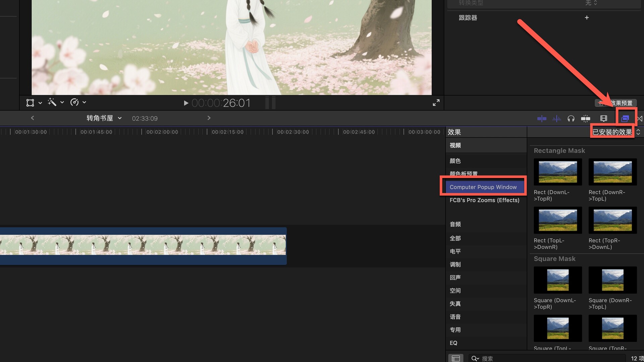Open the magic wand enhancement tool

52,102
